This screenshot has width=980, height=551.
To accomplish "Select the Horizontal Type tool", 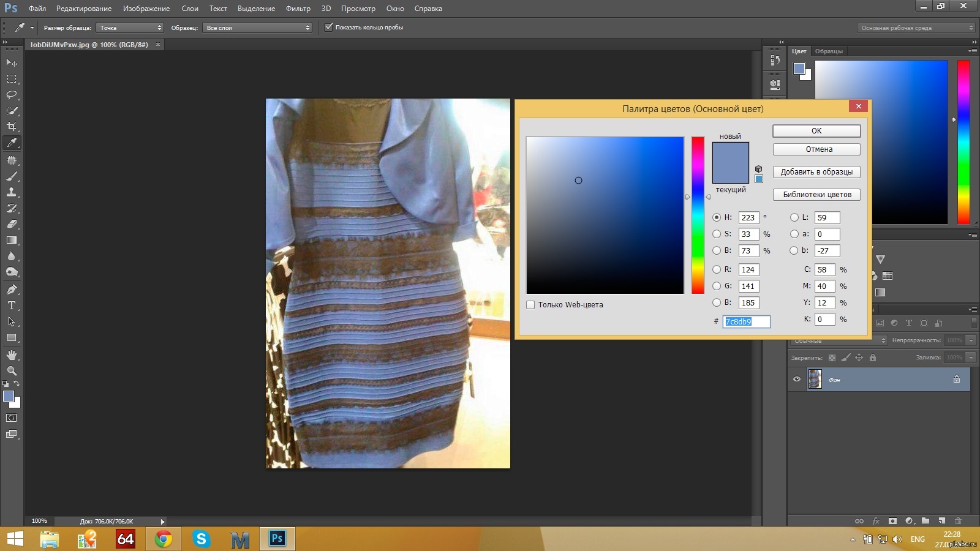I will point(12,305).
